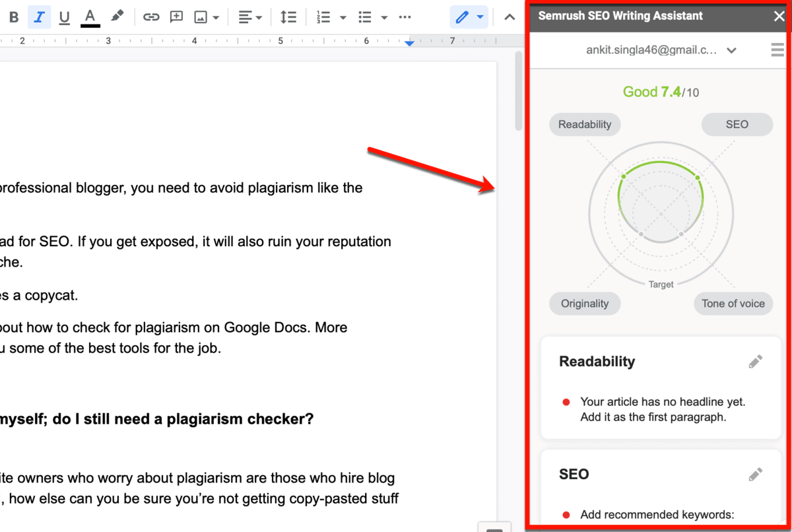Toggle underline formatting
The width and height of the screenshot is (792, 532).
click(x=63, y=17)
